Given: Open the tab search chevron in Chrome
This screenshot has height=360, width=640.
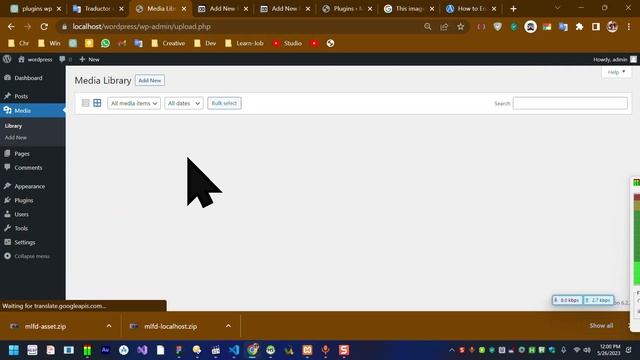Looking at the screenshot, I should coord(558,8).
